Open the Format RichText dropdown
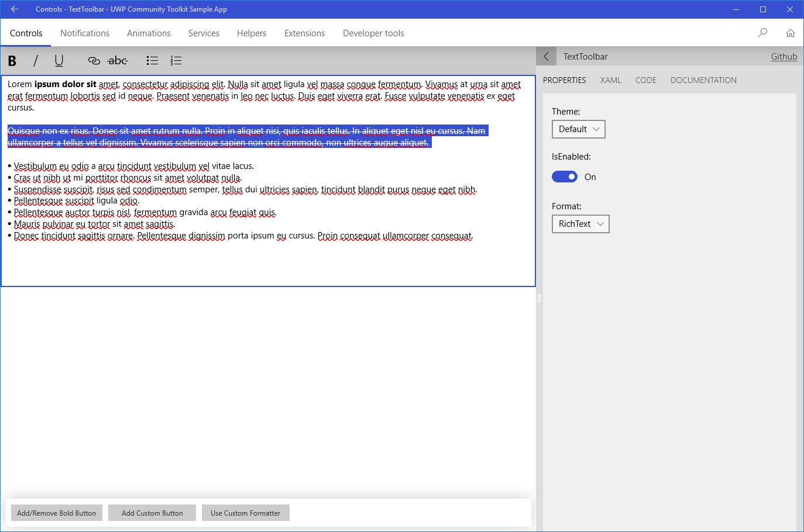804x532 pixels. point(580,224)
